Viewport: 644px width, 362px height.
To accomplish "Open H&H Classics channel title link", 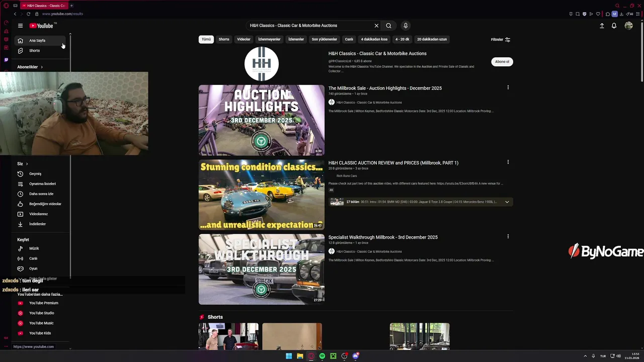I will [377, 53].
